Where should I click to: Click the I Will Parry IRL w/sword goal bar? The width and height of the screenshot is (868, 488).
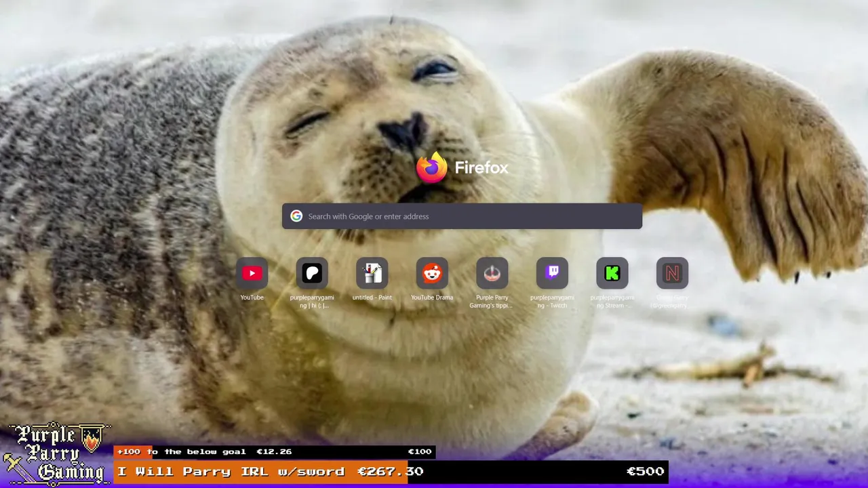click(x=391, y=472)
